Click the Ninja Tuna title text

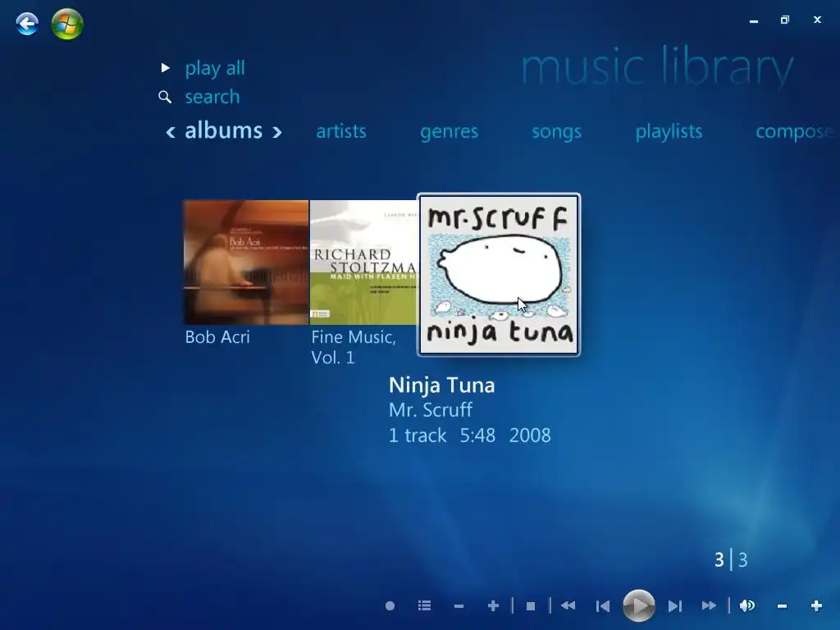tap(442, 386)
